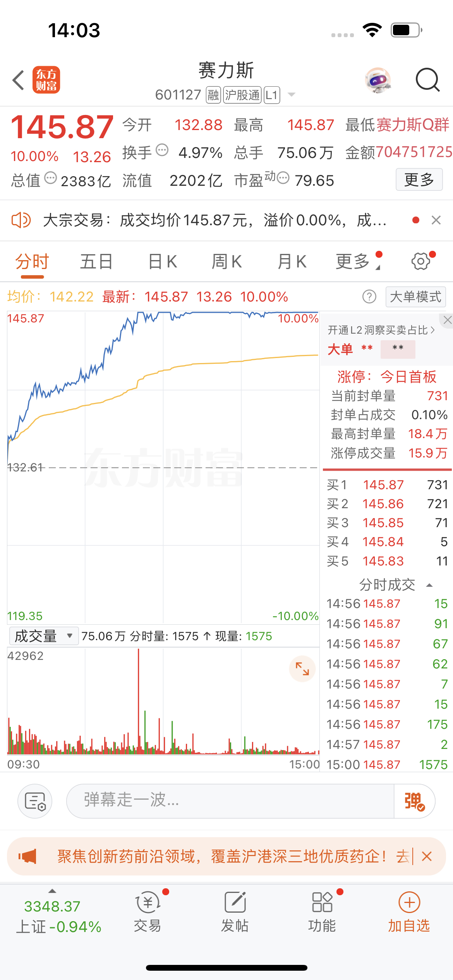The width and height of the screenshot is (453, 980).
Task: Open the 东方财富 logo home
Action: 46,80
